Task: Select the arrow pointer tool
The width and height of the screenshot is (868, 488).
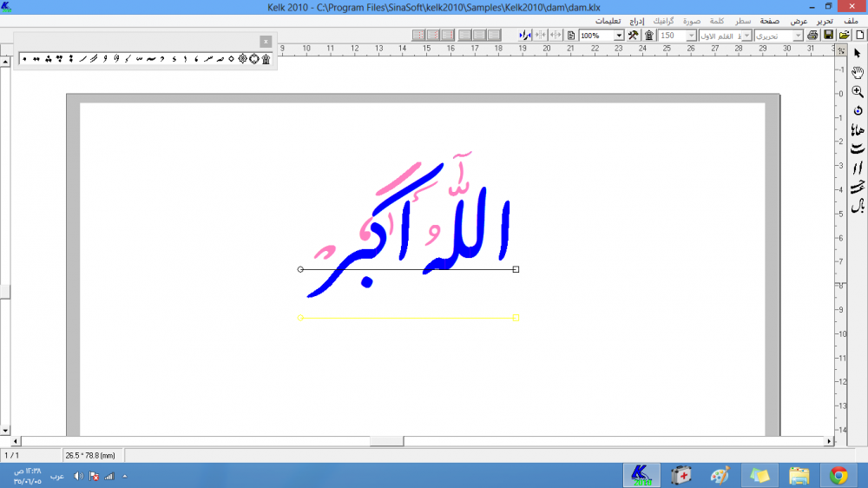Action: [858, 54]
